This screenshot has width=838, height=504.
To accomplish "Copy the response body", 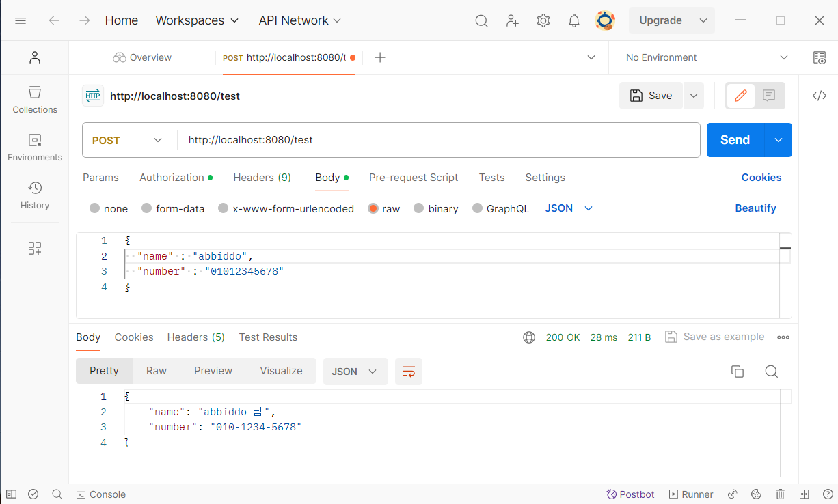I will coord(738,372).
